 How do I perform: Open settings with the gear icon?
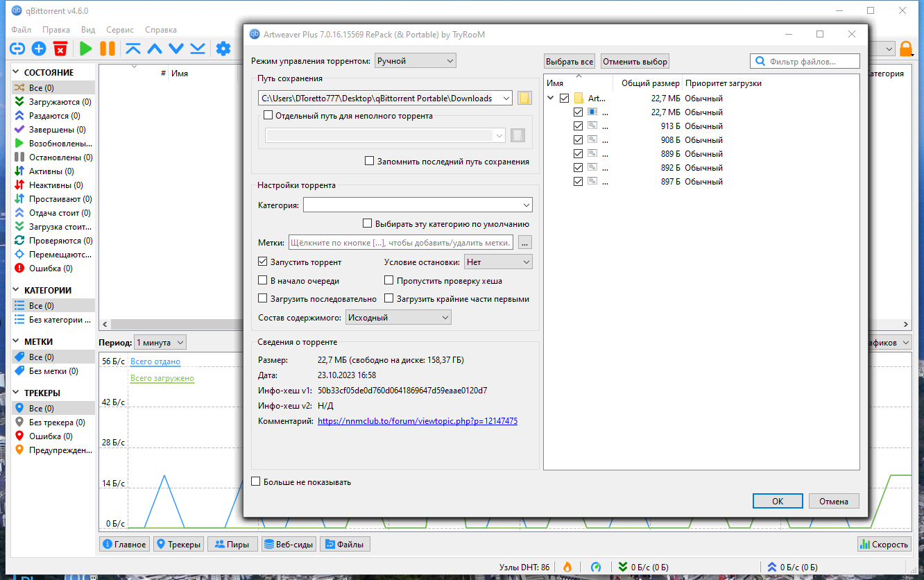click(223, 49)
